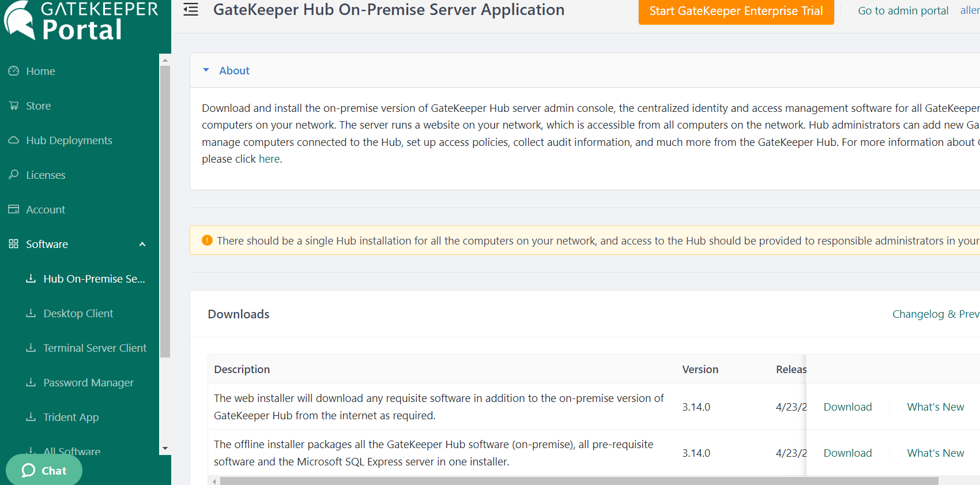
Task: Open the Desktop Client software page
Action: [80, 313]
